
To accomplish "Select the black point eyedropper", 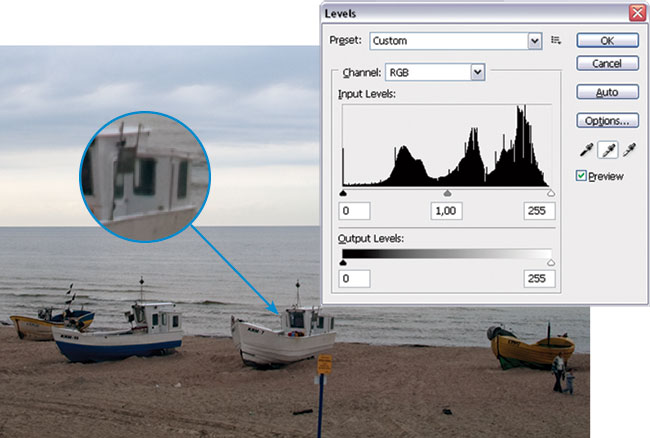I will (x=586, y=150).
